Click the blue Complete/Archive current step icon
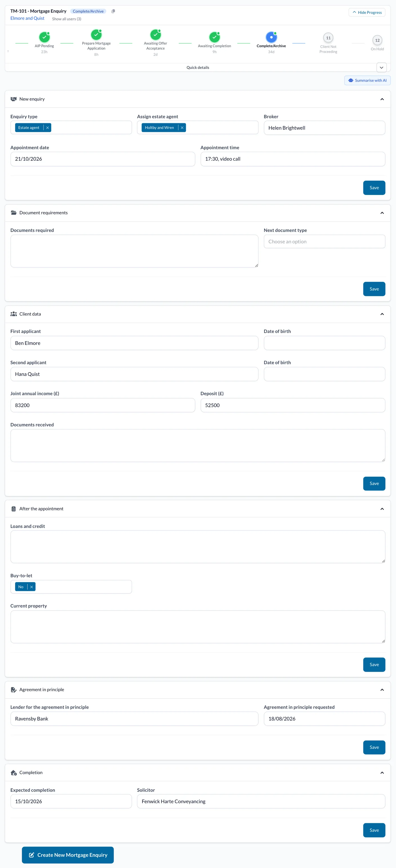 (x=271, y=37)
